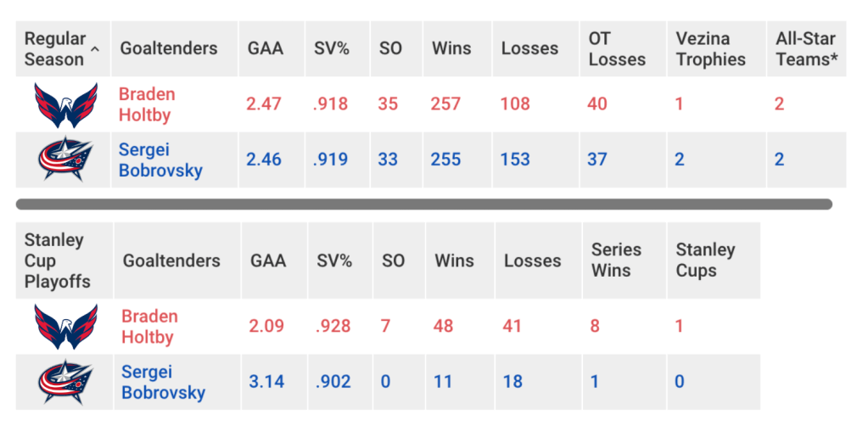
Task: Click the Blue Jackets logo in the Regular Season table
Action: [x=65, y=160]
